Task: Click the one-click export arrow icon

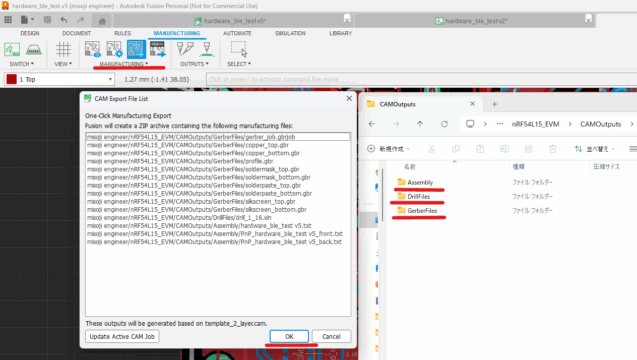Action: 158,49
